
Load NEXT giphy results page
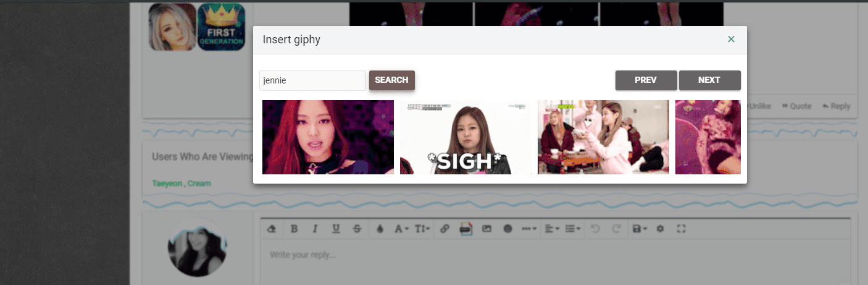709,80
